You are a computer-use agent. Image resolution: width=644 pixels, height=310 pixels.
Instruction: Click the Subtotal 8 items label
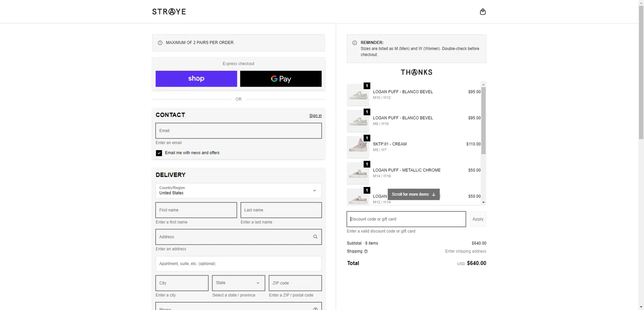point(362,243)
